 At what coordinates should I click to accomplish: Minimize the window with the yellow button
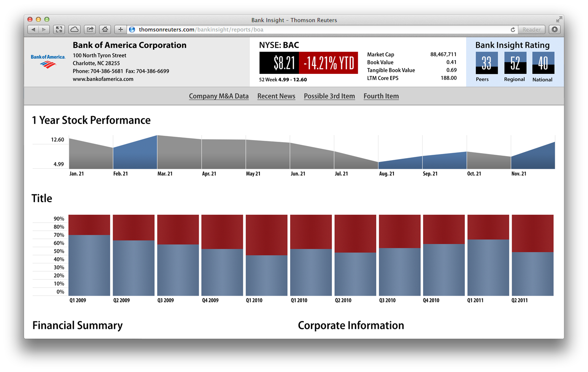[38, 19]
